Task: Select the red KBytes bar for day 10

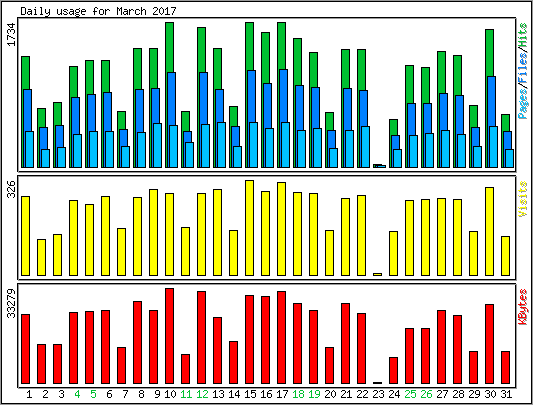Action: click(x=170, y=336)
